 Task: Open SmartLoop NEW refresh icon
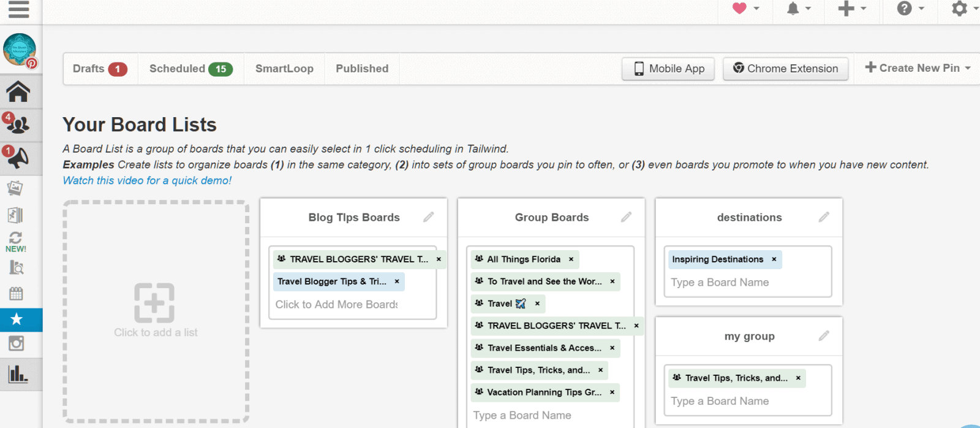point(16,242)
